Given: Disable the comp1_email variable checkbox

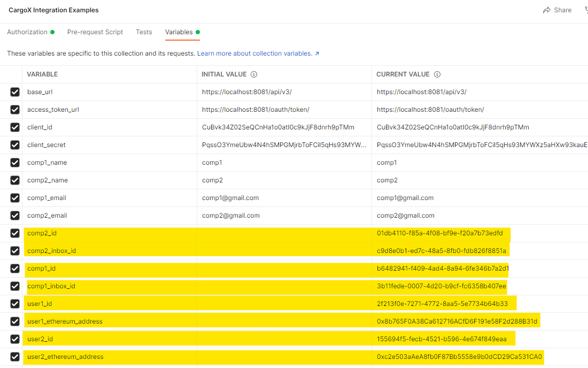Looking at the screenshot, I should pos(15,198).
